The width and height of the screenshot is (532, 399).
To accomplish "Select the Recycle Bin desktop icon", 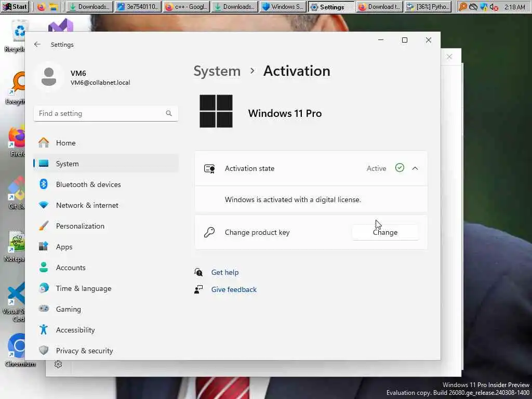I will 14,36.
